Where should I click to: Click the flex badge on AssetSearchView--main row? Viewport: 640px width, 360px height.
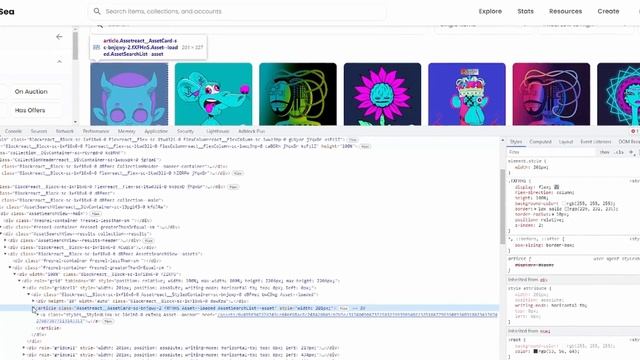click(96, 213)
